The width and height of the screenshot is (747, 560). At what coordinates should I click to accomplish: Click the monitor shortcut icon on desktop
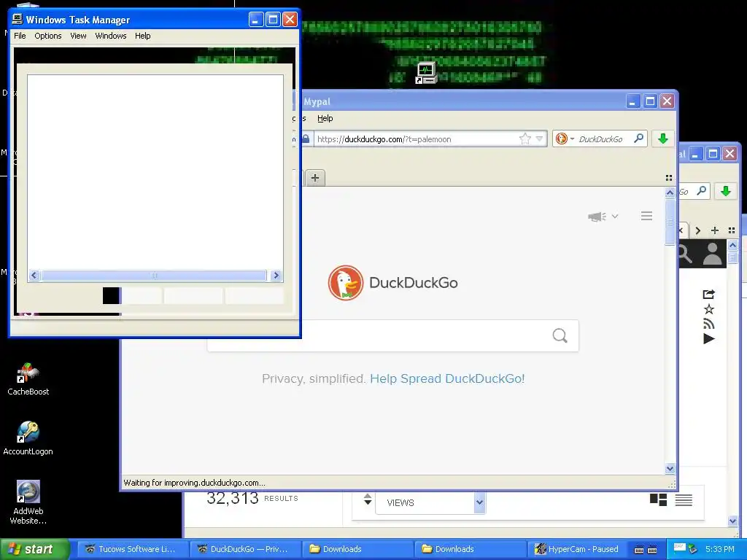coord(425,73)
